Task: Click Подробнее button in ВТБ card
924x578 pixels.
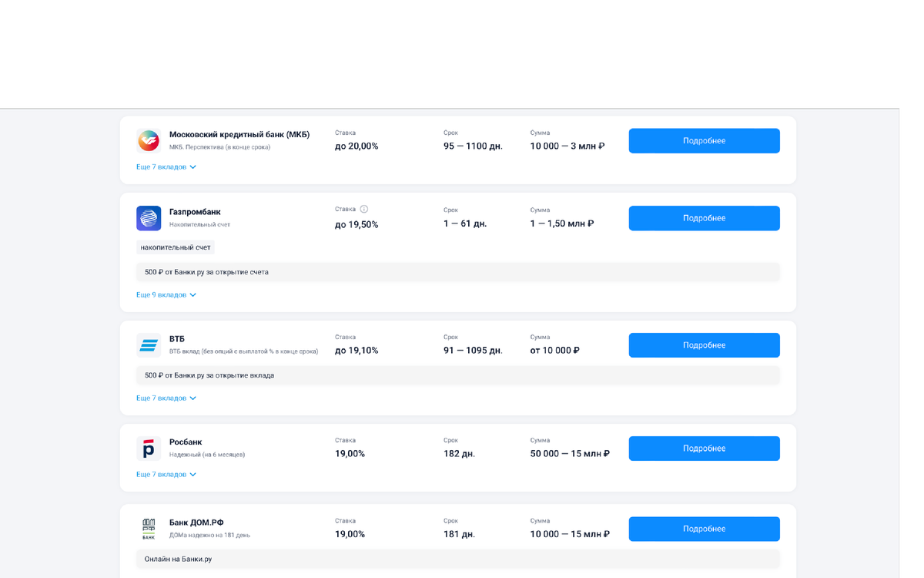Action: click(704, 345)
